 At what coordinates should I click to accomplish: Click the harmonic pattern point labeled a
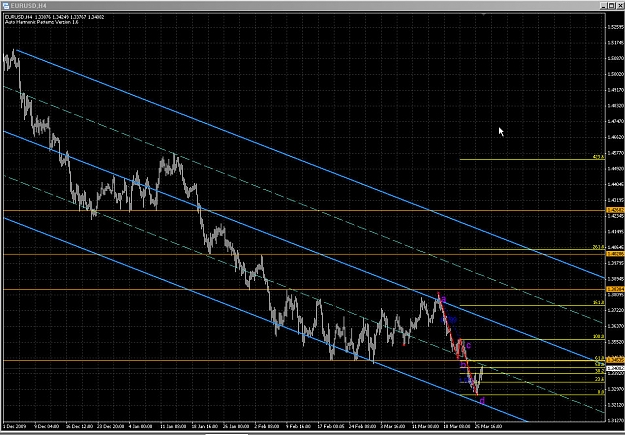point(444,299)
